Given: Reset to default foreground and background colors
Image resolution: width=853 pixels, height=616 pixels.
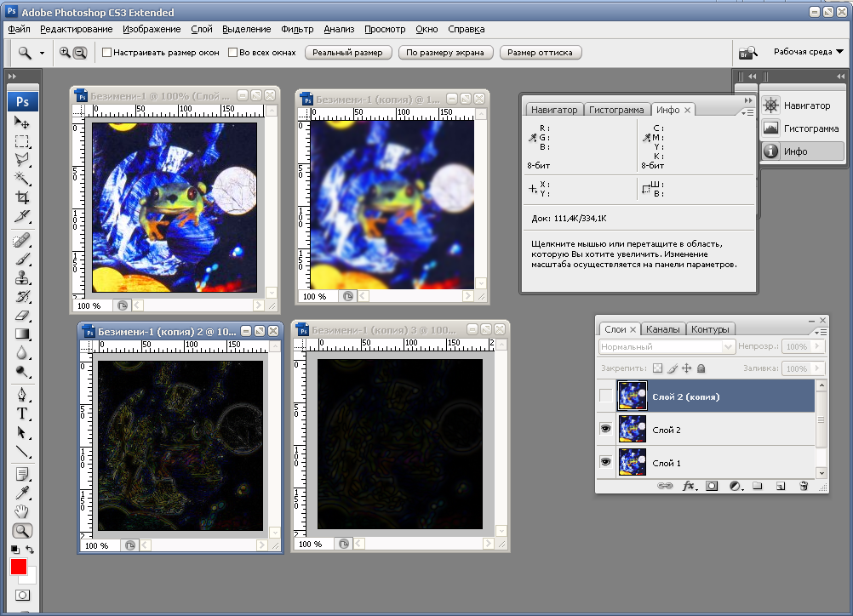Looking at the screenshot, I should [14, 550].
